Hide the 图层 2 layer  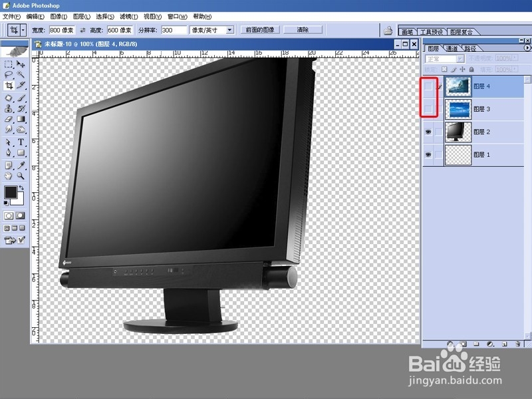[428, 132]
